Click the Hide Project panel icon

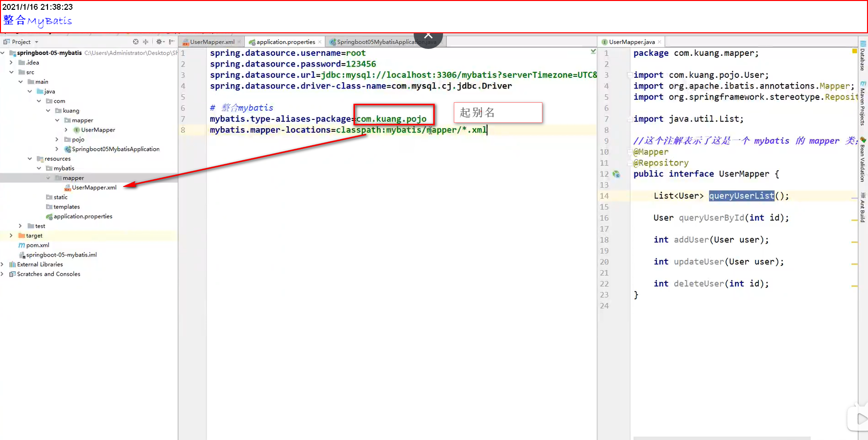click(171, 42)
